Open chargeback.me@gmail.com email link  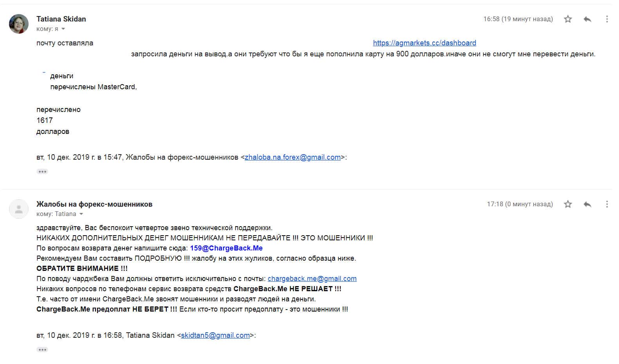tap(312, 279)
